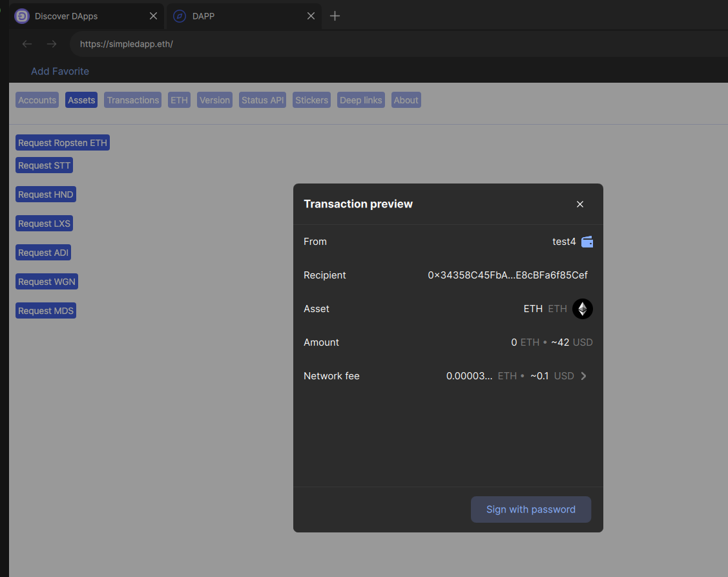Click Request WGN button
Screen dimensions: 728x577
(47, 282)
